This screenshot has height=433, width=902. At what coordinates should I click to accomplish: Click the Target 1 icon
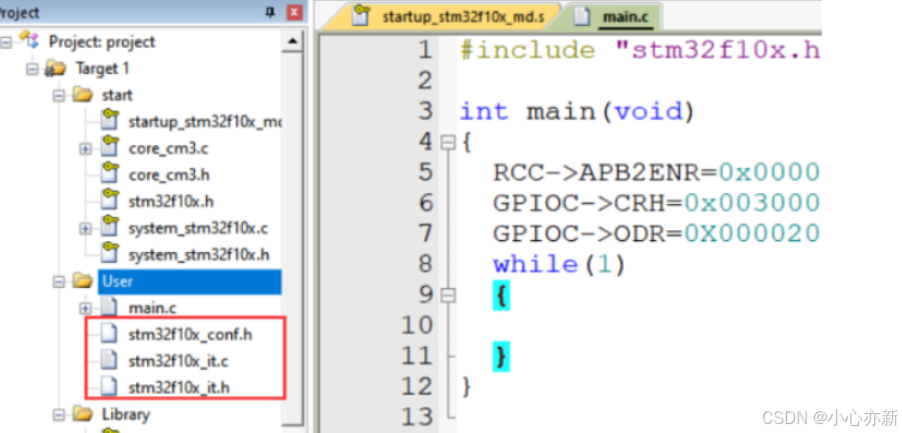(56, 68)
